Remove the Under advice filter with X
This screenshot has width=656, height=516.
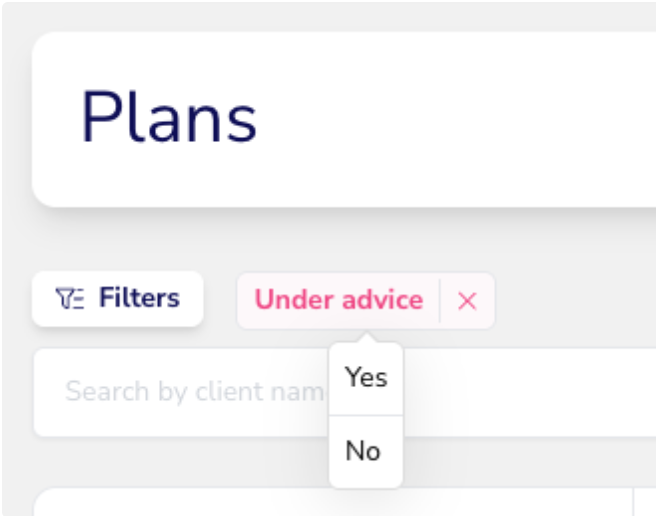(467, 301)
